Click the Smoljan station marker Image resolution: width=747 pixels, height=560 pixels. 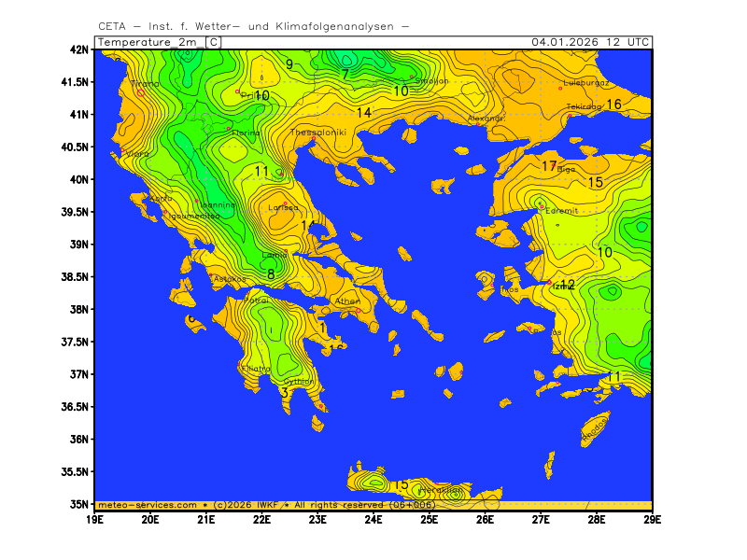click(412, 77)
